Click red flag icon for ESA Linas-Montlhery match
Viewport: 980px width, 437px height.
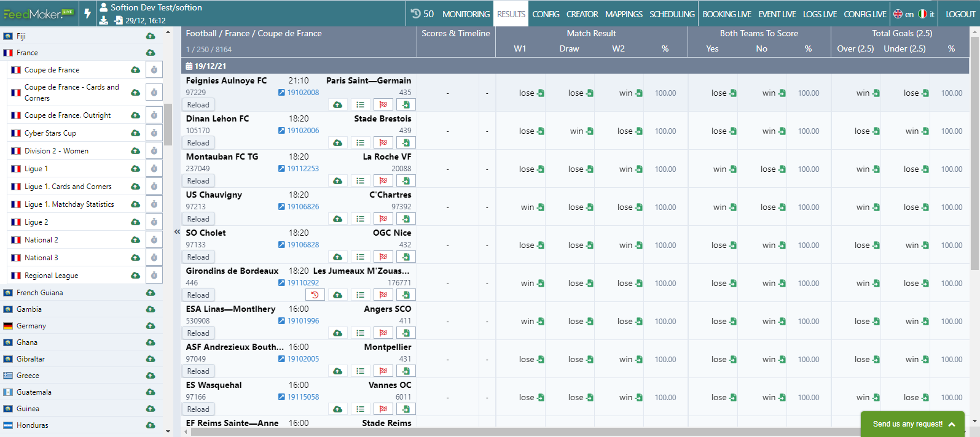coord(383,333)
